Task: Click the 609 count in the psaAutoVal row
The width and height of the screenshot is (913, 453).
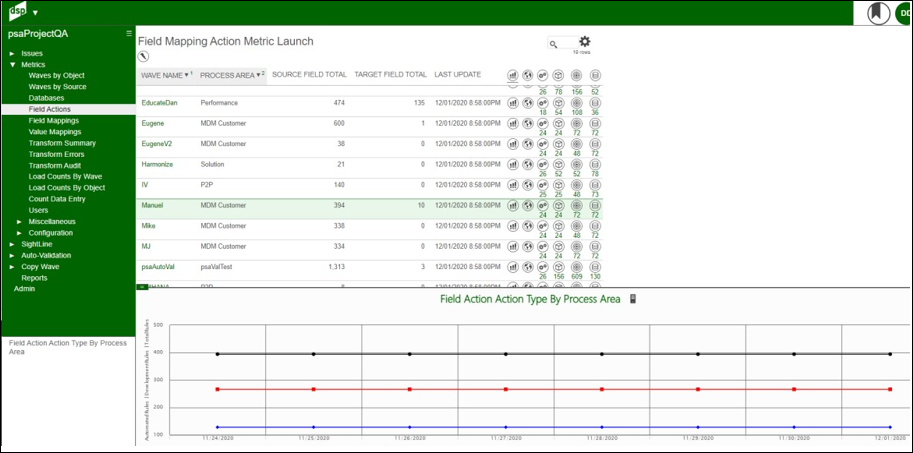Action: (576, 277)
